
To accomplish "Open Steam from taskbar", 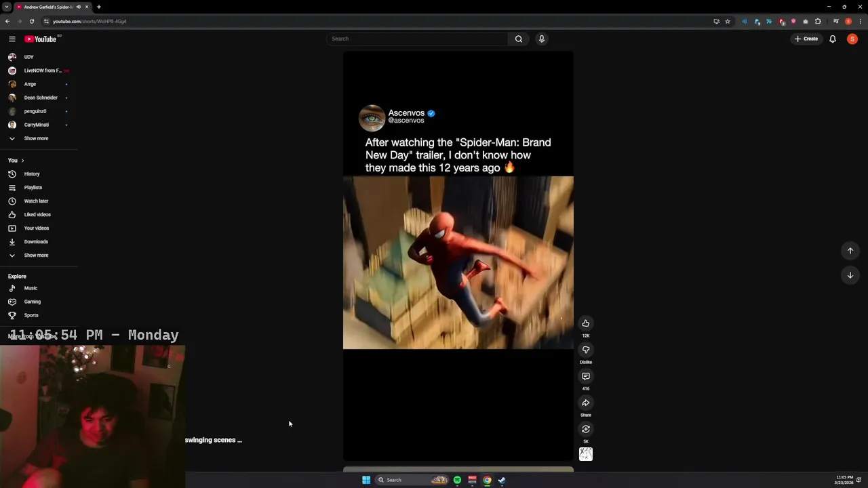I will click(502, 480).
